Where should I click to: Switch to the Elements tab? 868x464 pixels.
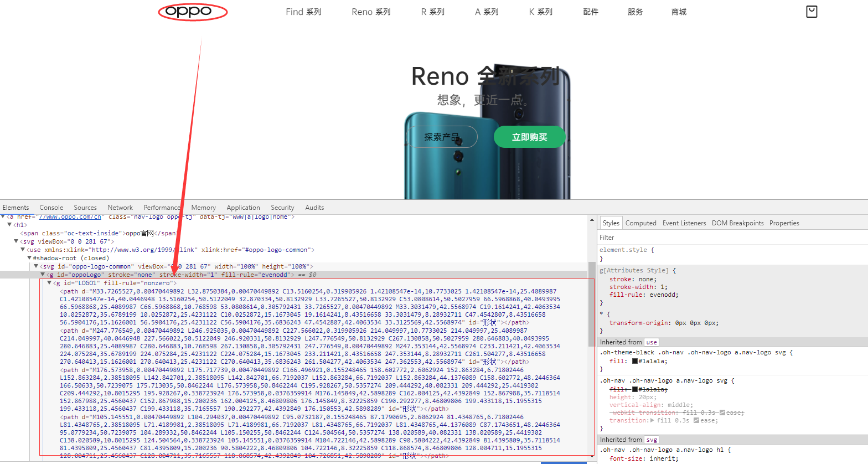point(15,208)
